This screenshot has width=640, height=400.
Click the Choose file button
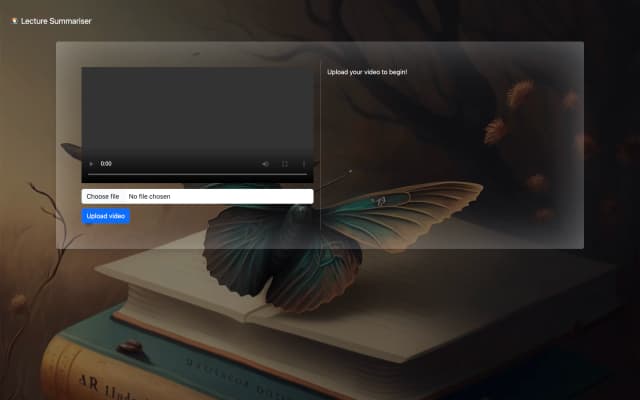tap(103, 196)
